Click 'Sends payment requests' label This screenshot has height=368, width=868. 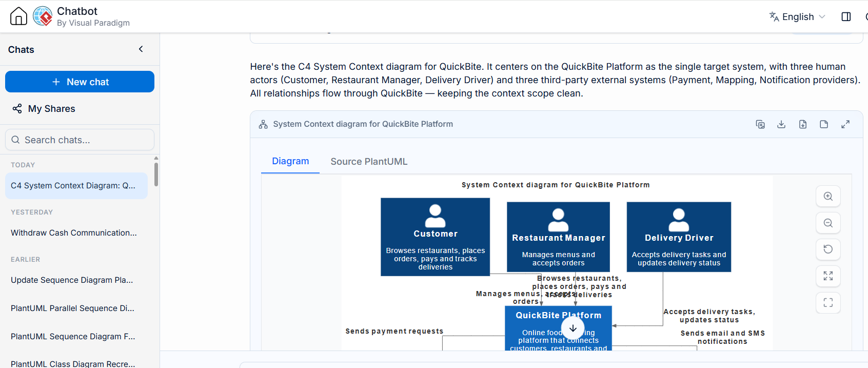[x=394, y=331]
